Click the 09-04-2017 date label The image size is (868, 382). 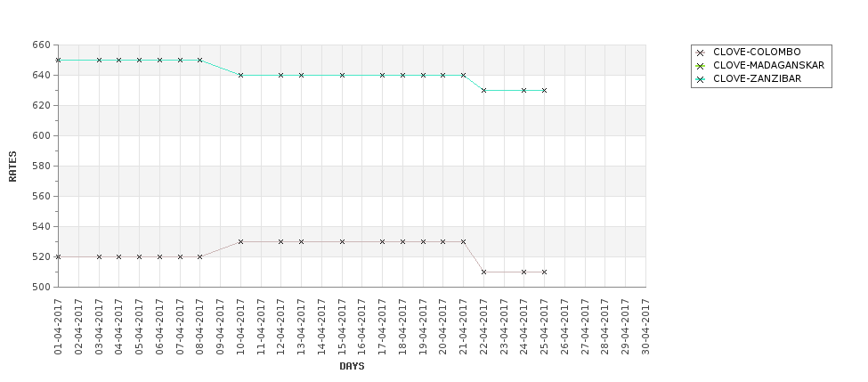220,327
